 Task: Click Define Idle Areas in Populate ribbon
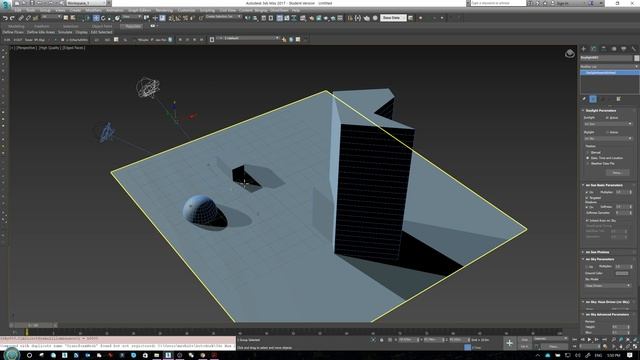41,32
